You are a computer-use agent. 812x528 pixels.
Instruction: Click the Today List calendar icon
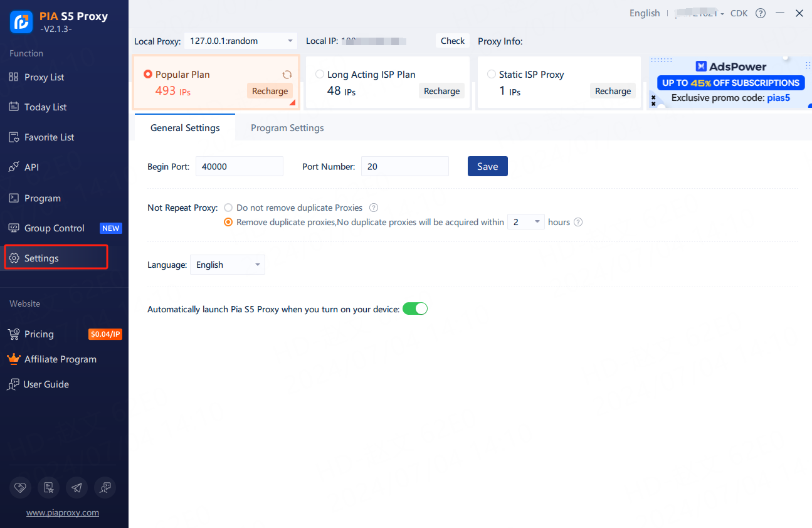point(14,107)
